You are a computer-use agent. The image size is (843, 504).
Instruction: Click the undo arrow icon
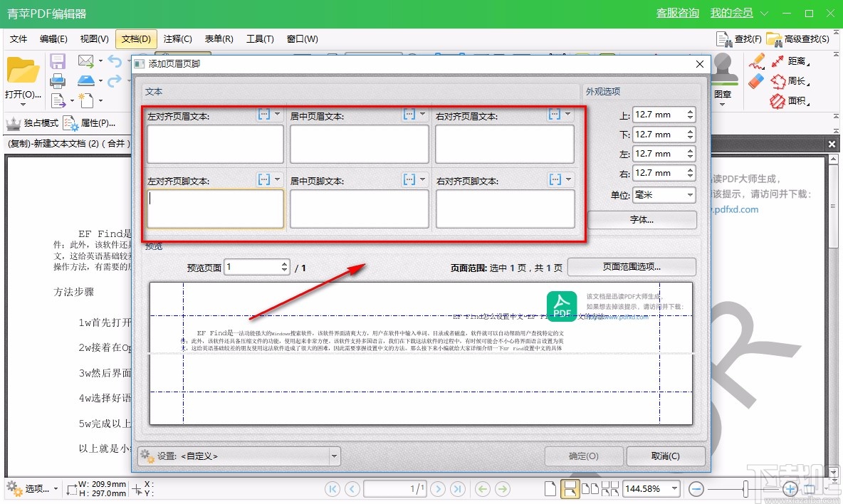coord(115,61)
